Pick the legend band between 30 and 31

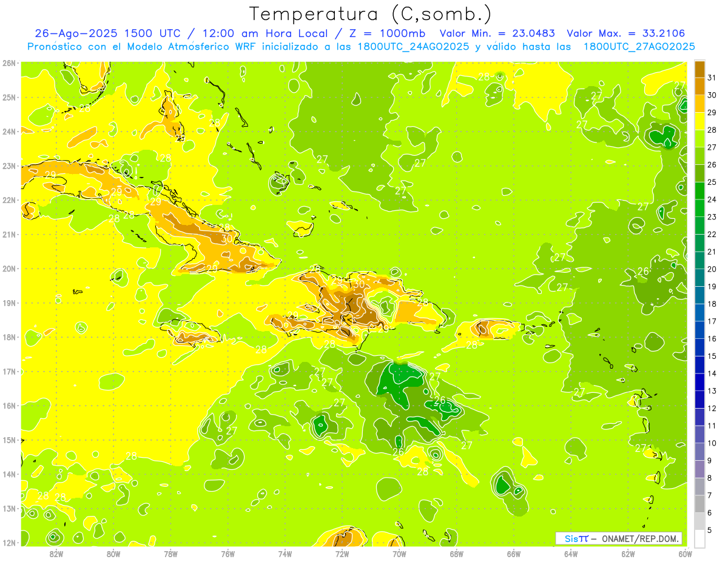(699, 85)
